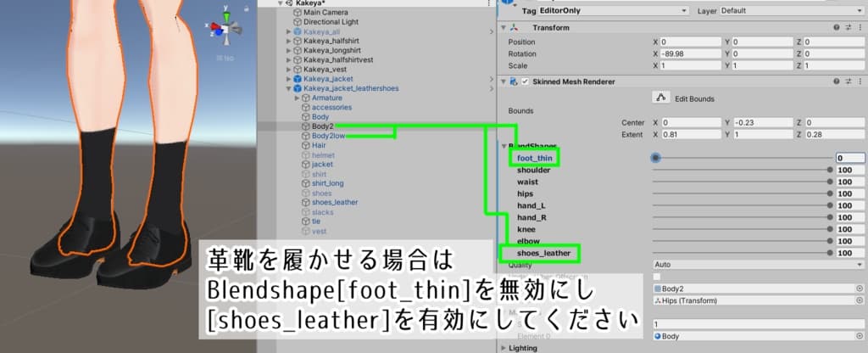
Task: Select the tie object in hierarchy
Action: [x=316, y=221]
